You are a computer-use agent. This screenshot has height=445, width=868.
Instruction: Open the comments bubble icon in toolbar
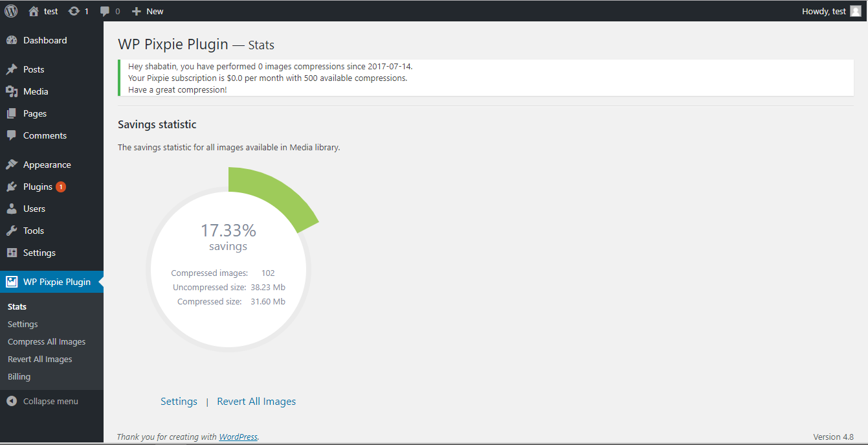click(106, 11)
